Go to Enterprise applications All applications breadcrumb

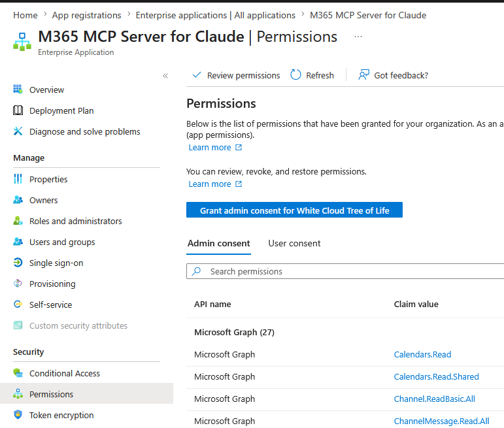coord(215,15)
